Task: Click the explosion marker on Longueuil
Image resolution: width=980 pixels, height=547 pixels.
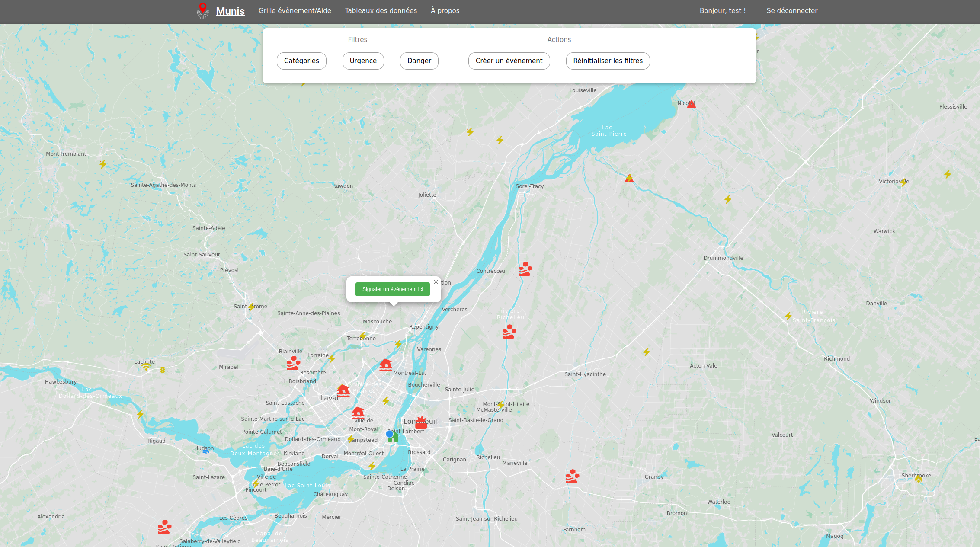Action: pyautogui.click(x=421, y=422)
